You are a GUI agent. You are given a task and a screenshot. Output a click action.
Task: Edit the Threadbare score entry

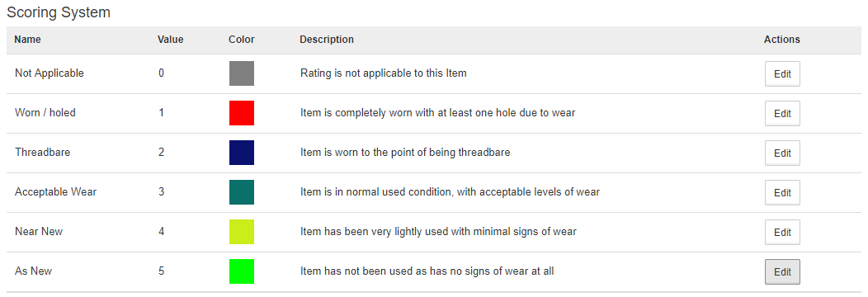pyautogui.click(x=782, y=153)
